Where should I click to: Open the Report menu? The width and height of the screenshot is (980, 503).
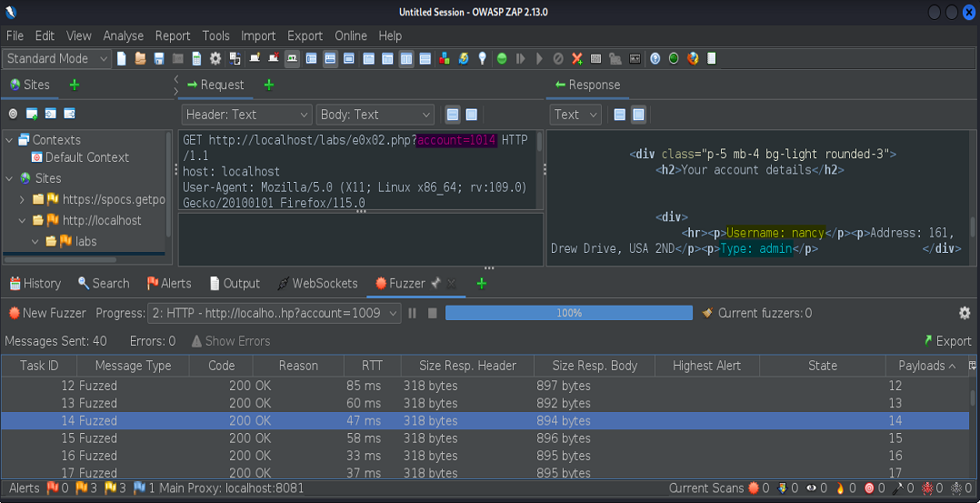173,35
